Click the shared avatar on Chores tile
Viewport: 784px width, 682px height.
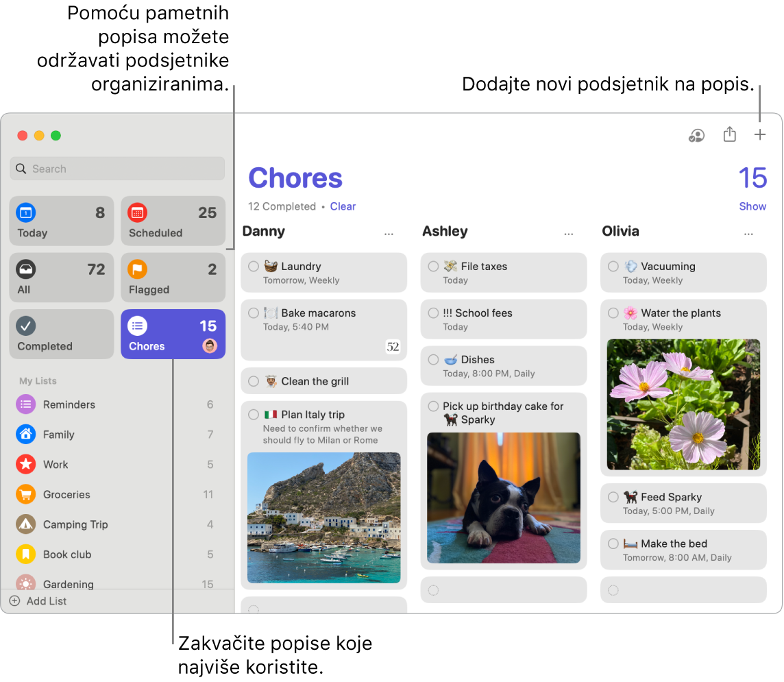click(x=210, y=345)
